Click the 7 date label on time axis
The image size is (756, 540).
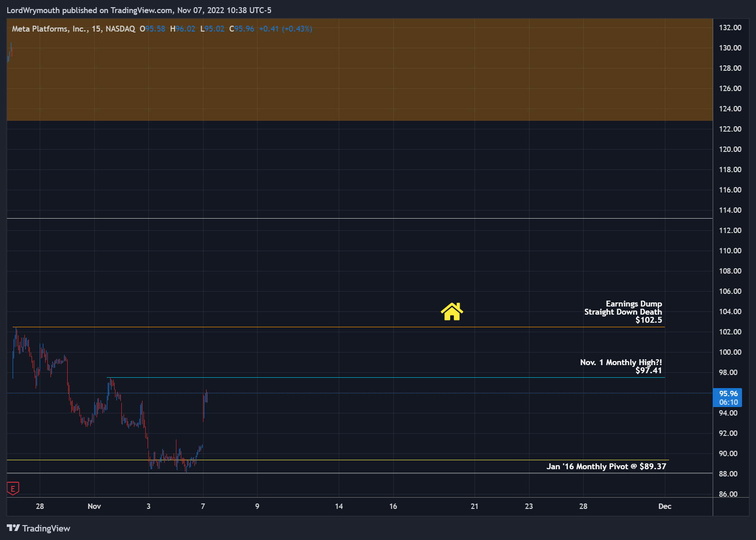pyautogui.click(x=203, y=506)
